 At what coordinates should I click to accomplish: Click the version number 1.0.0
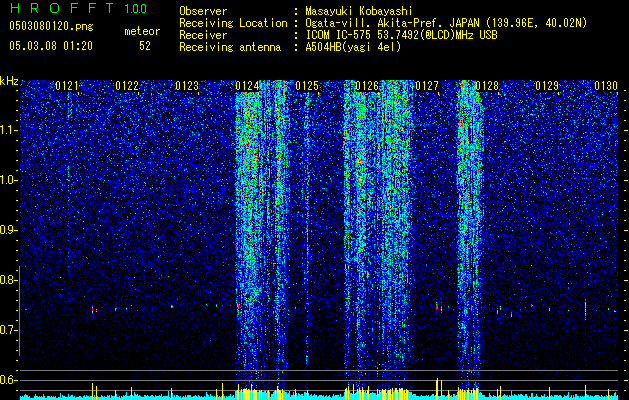(135, 8)
